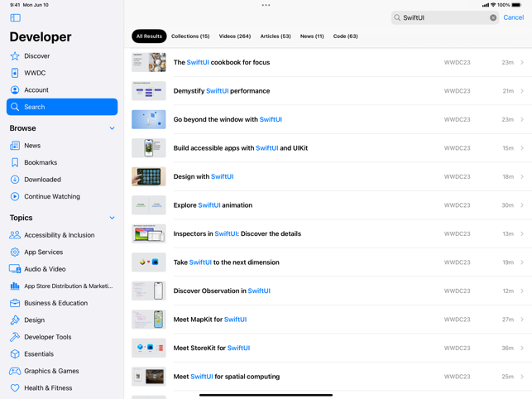Click 30m duration on Explore SwiftUI animation
The image size is (532, 399).
click(507, 205)
